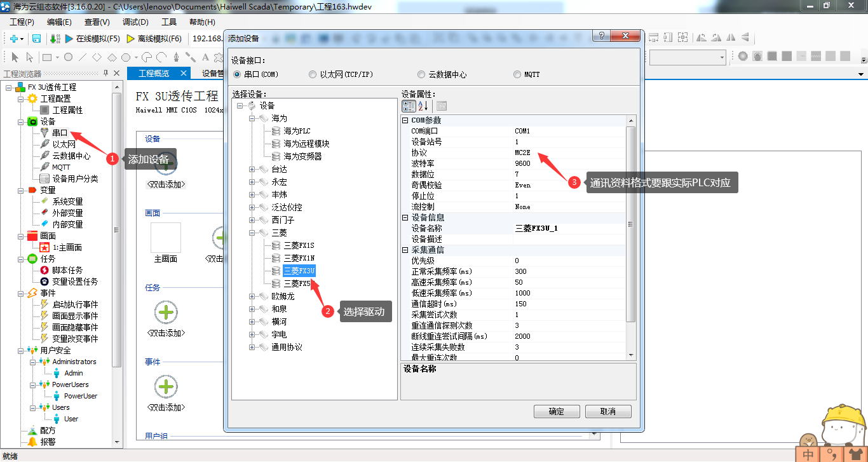The width and height of the screenshot is (868, 462).
Task: Click 脚本任务 in the project browser
Action: coord(67,270)
